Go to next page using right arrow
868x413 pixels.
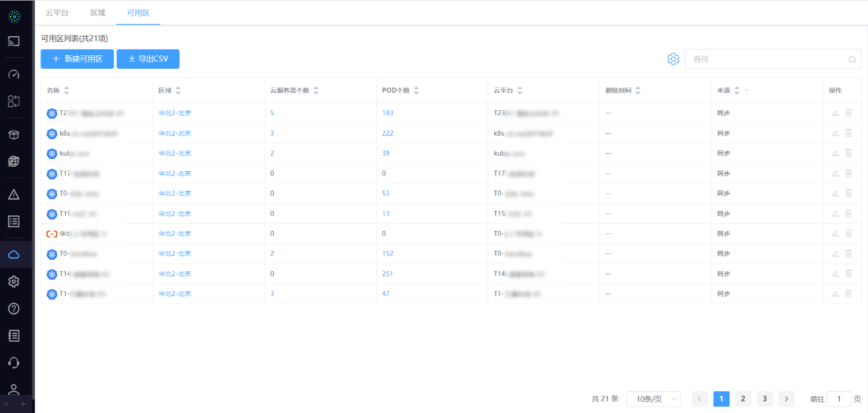pos(786,399)
